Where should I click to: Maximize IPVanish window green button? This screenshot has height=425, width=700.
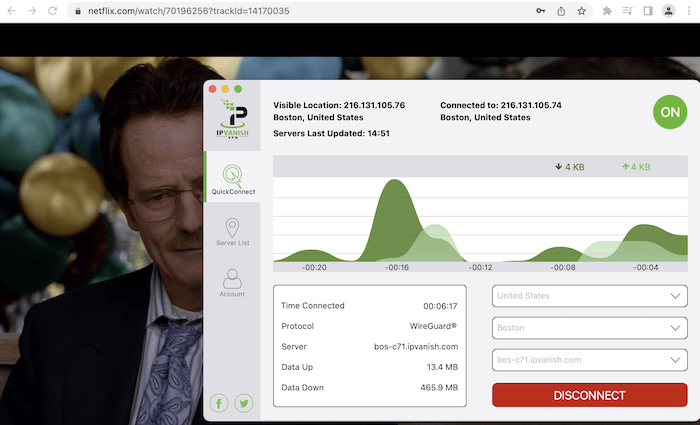pos(238,89)
